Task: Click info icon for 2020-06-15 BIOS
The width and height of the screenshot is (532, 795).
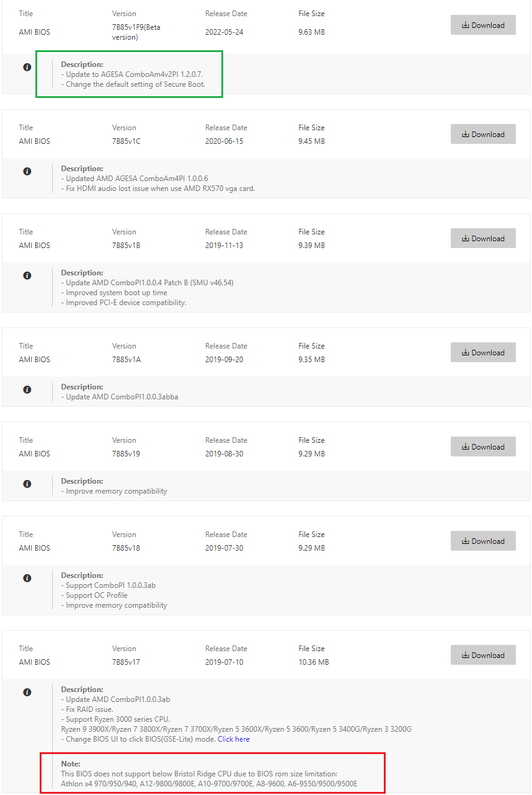Action: (x=27, y=171)
